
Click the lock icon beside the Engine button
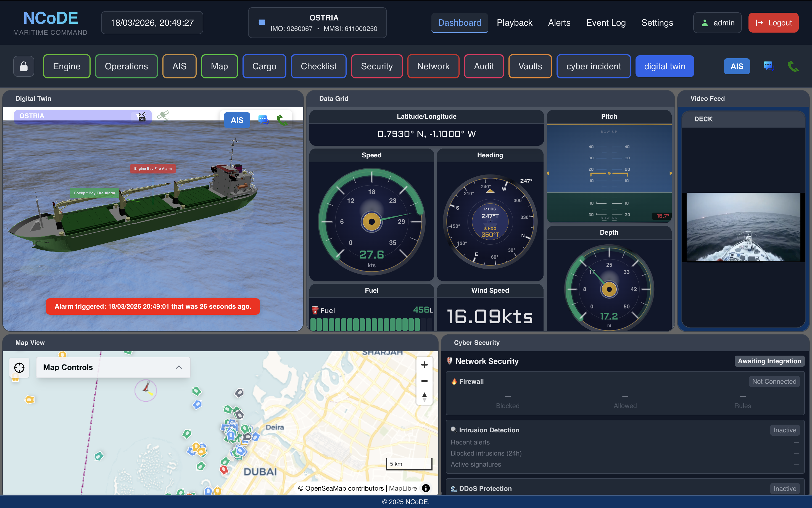tap(23, 66)
